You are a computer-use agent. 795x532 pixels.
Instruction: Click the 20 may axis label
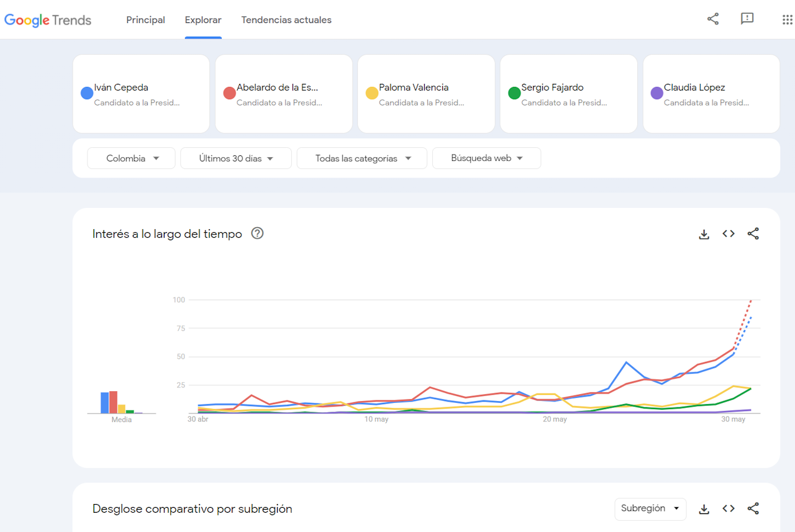pyautogui.click(x=555, y=420)
